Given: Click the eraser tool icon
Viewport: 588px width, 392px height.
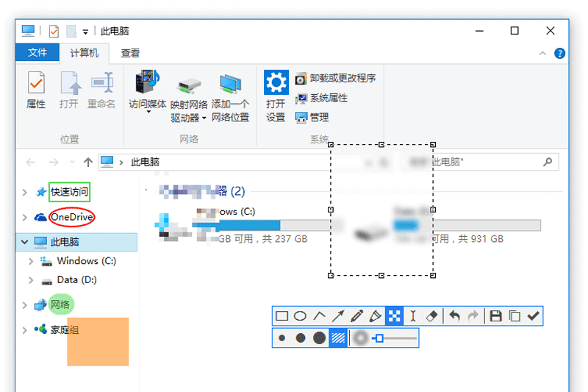Looking at the screenshot, I should (432, 316).
